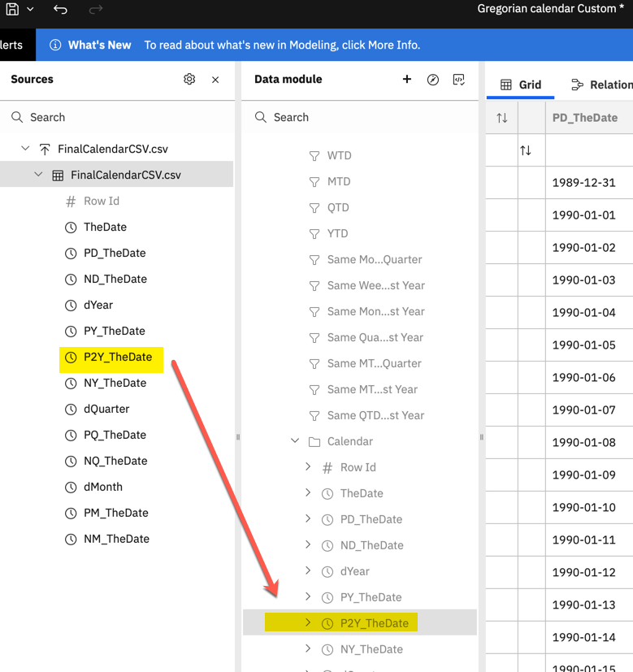Viewport: 633px width, 672px height.
Task: Click the Data module Search field
Action: click(360, 117)
